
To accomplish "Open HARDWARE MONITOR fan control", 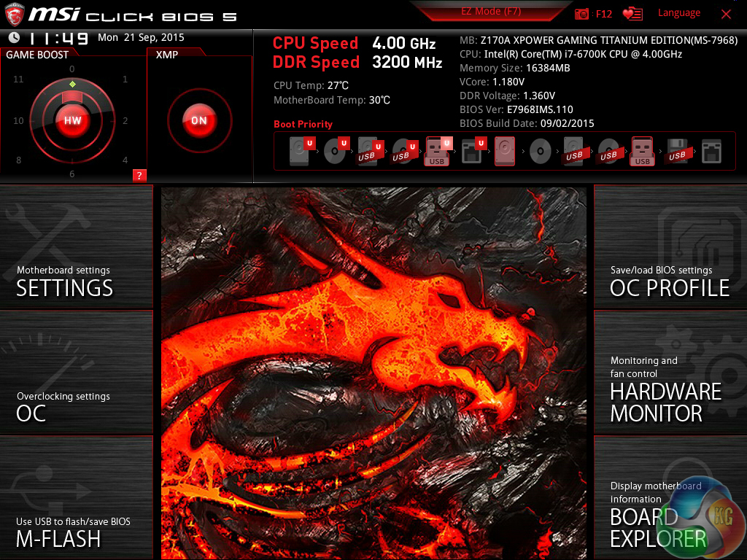I will (x=670, y=373).
